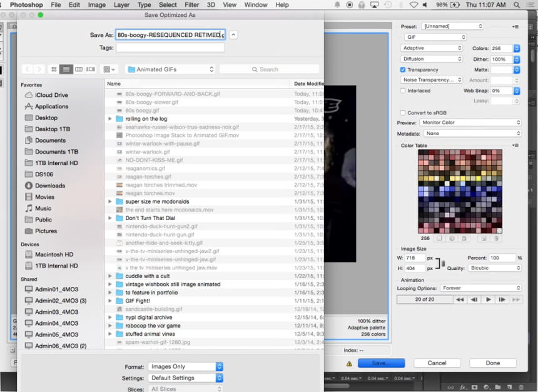The width and height of the screenshot is (538, 392).
Task: Open the Preset dropdown
Action: (452, 26)
